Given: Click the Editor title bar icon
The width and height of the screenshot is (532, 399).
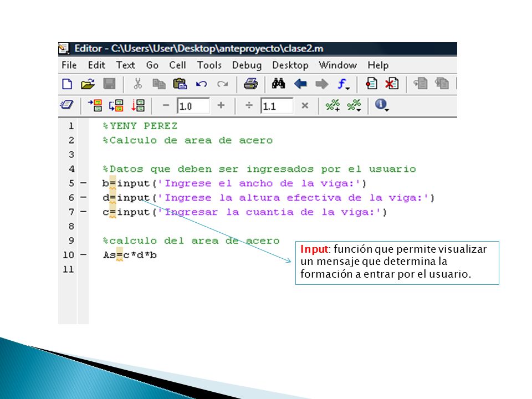Looking at the screenshot, I should [63, 49].
